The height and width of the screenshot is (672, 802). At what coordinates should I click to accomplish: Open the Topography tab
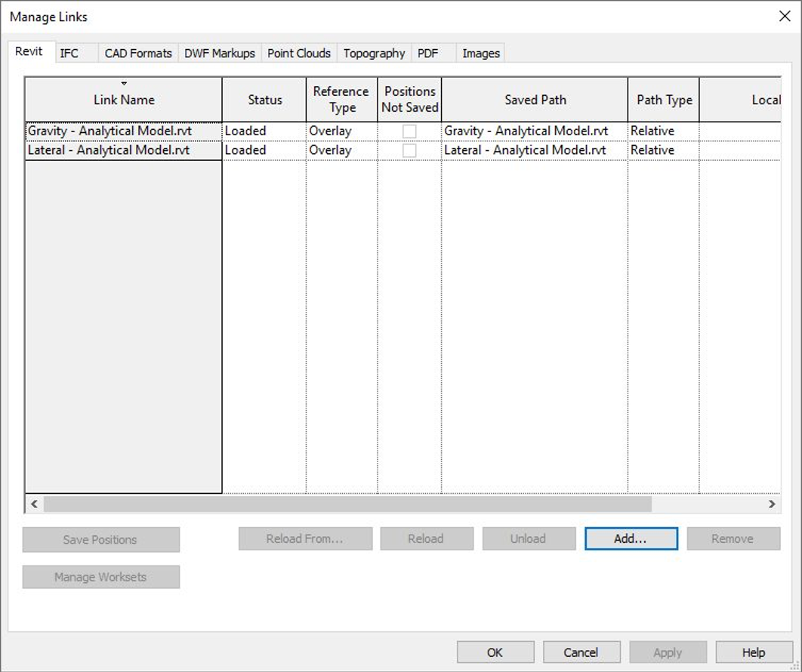(x=374, y=54)
